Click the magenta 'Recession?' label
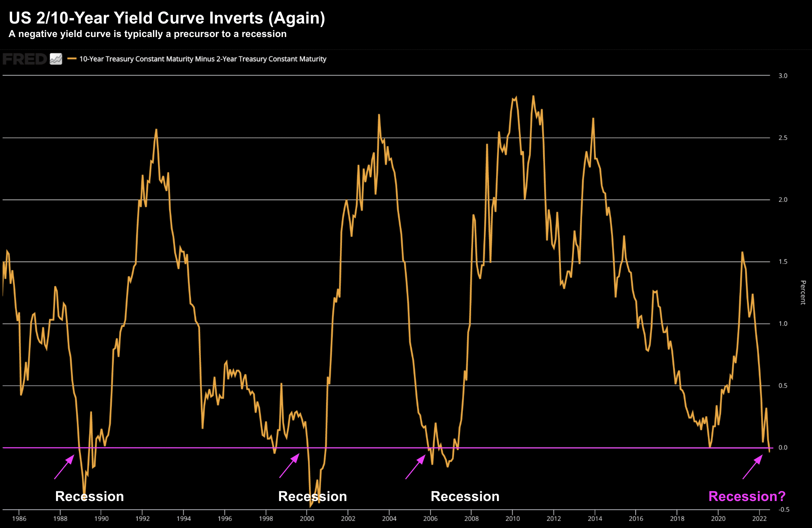 [747, 496]
